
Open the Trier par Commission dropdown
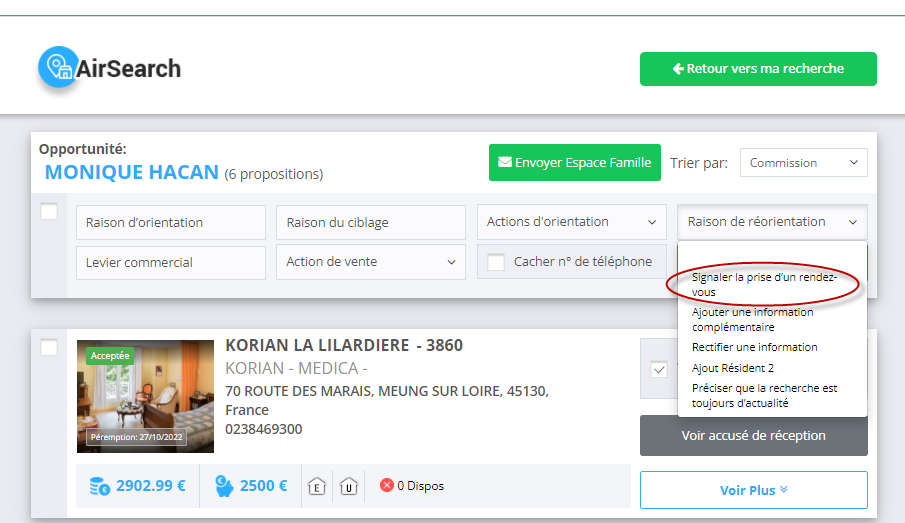(803, 163)
